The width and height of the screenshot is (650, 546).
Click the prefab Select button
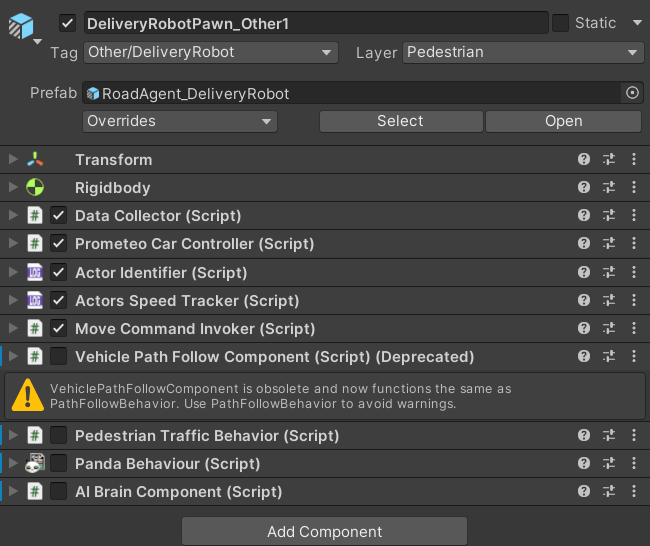point(401,121)
